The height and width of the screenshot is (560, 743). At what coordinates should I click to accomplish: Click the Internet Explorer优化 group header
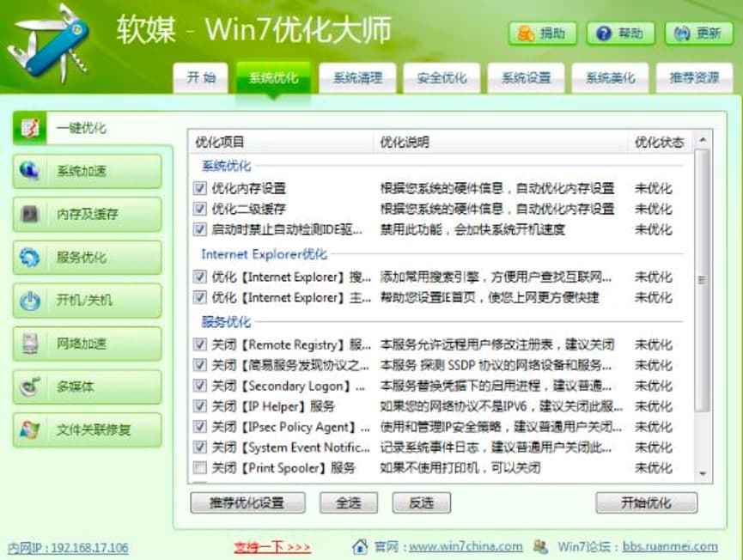(x=264, y=254)
